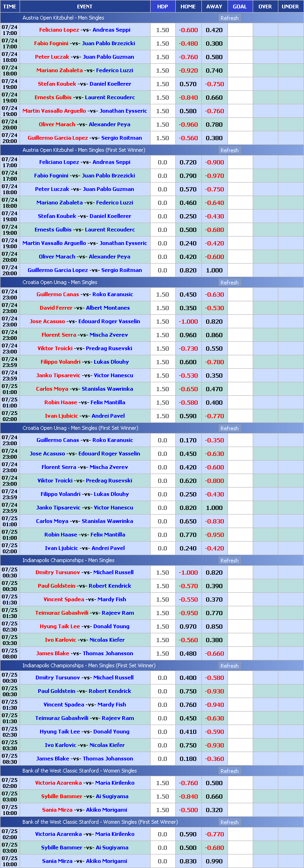
Task: Select away odds 1.000 in Garcia Lopez row
Action: (214, 270)
